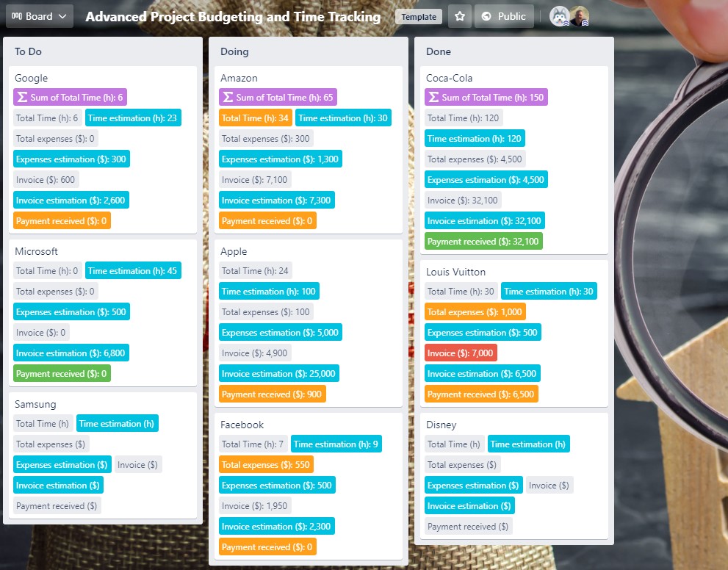This screenshot has height=570, width=728.
Task: Open the Public visibility dropdown
Action: coord(504,15)
